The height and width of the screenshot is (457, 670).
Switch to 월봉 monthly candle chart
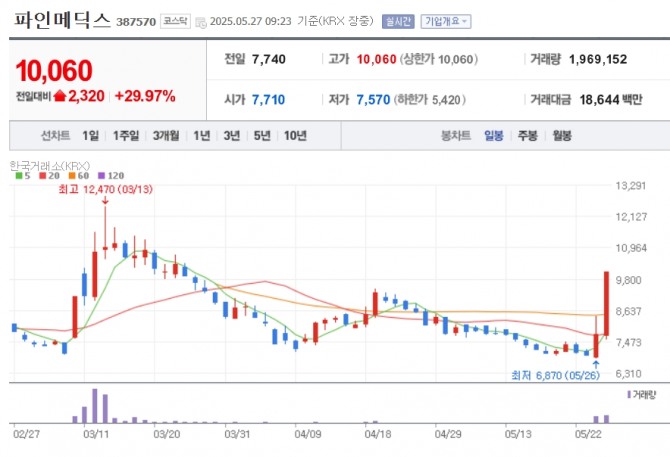[561, 136]
